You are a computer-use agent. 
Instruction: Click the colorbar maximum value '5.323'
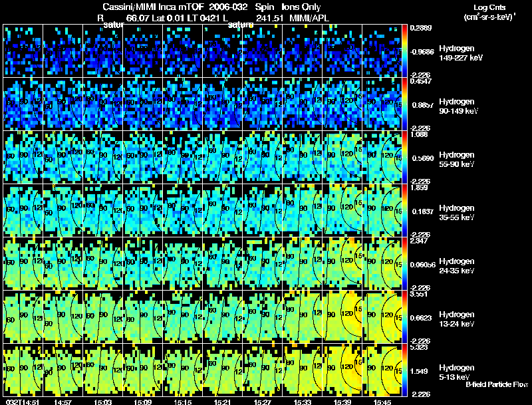coord(419,347)
